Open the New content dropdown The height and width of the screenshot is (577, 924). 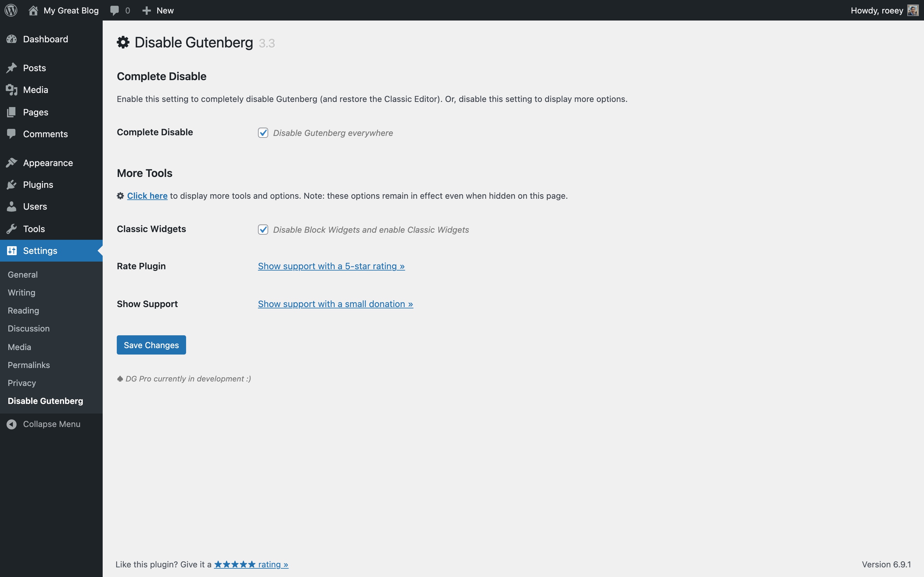click(x=158, y=10)
